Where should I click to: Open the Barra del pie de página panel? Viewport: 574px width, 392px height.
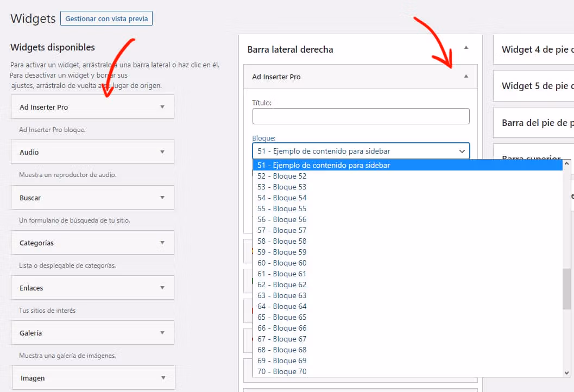[534, 123]
